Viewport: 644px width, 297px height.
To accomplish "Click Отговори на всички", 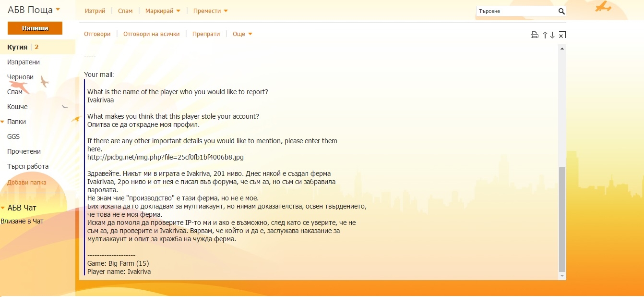I will 151,34.
